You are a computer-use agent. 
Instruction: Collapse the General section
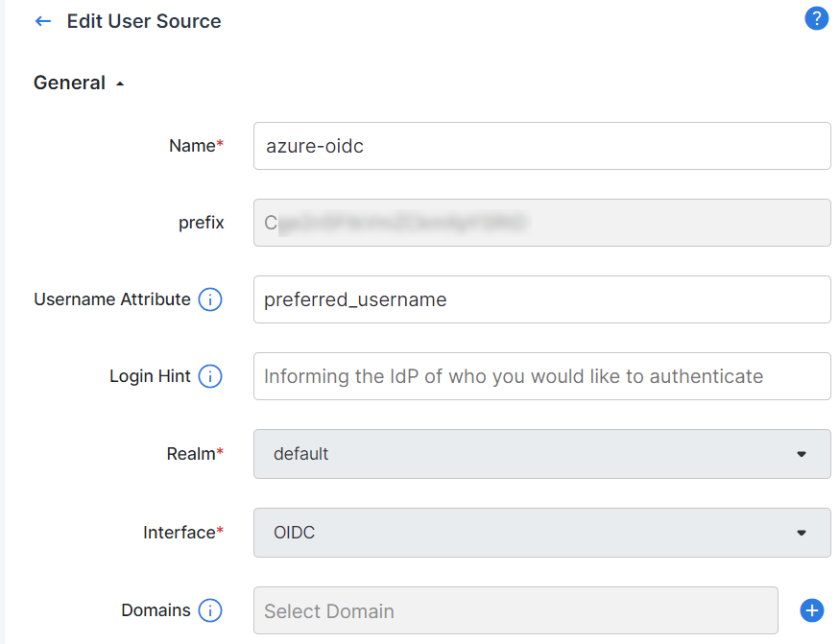tap(119, 83)
